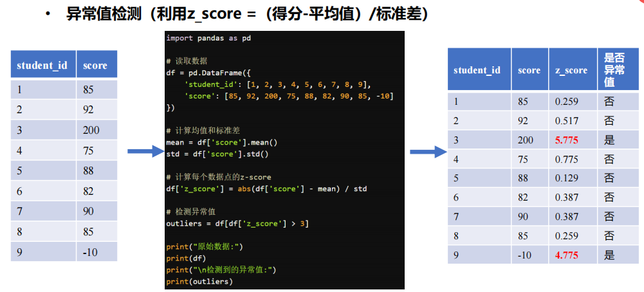This screenshot has height=292, width=644.
Task: Select the z_score cell 0.517
Action: click(566, 120)
